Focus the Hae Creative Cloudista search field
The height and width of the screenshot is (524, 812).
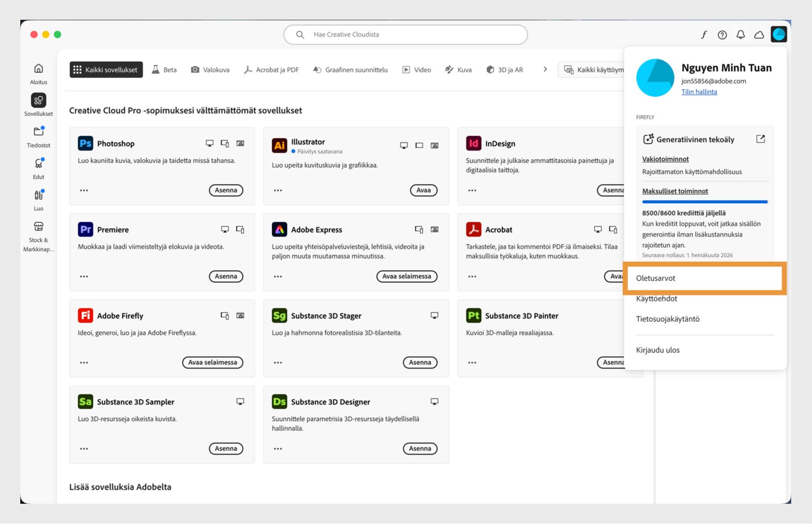(x=406, y=34)
